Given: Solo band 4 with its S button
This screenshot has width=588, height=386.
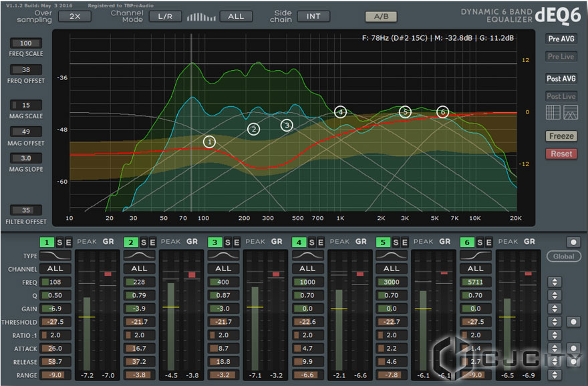Looking at the screenshot, I should tap(311, 242).
